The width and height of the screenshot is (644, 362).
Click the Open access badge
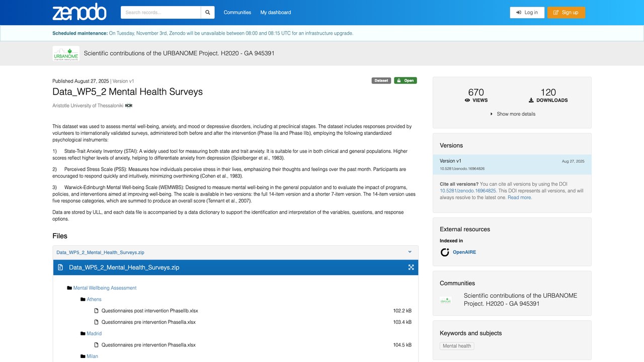[406, 80]
